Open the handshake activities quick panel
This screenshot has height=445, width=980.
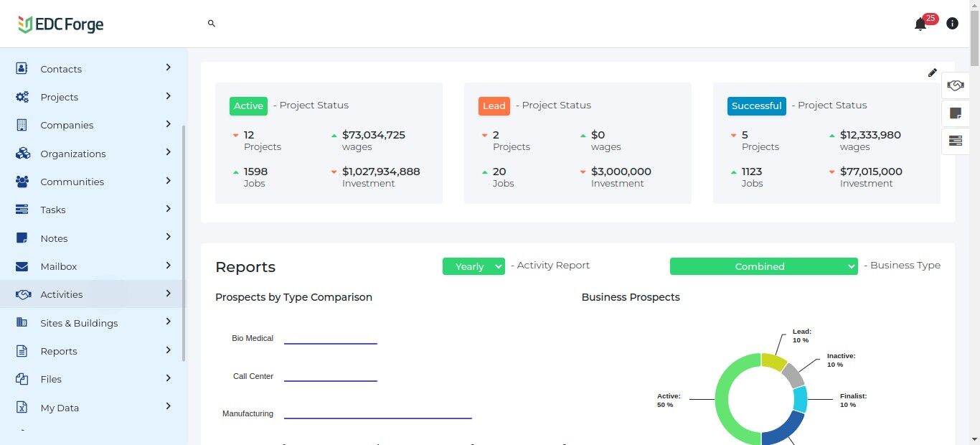(955, 85)
